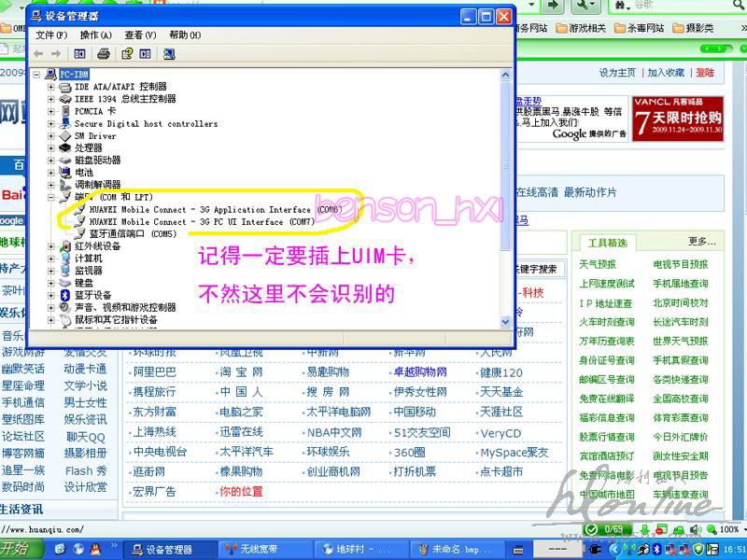Open the 文件(F) menu
The width and height of the screenshot is (747, 560).
tap(51, 35)
